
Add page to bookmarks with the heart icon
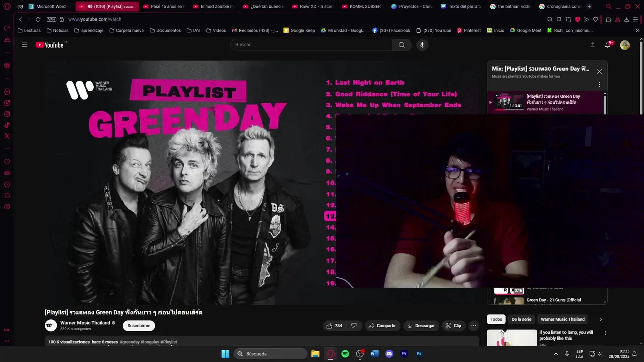click(x=595, y=19)
